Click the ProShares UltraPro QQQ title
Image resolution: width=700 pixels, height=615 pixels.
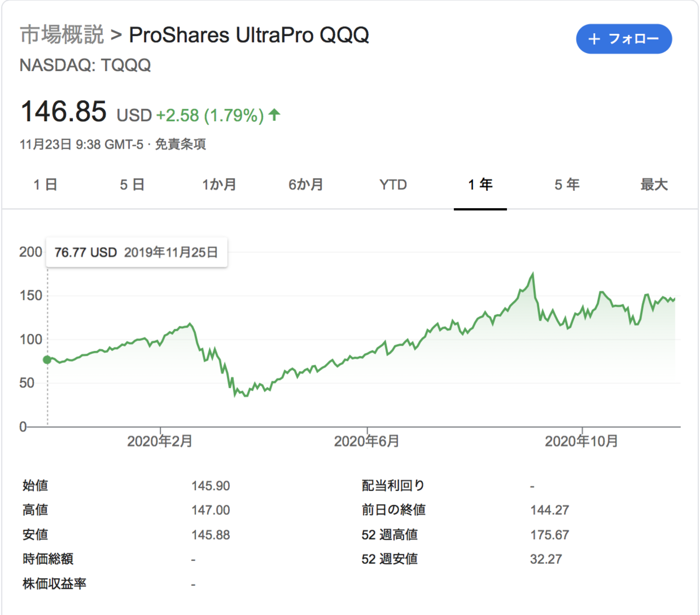(249, 35)
